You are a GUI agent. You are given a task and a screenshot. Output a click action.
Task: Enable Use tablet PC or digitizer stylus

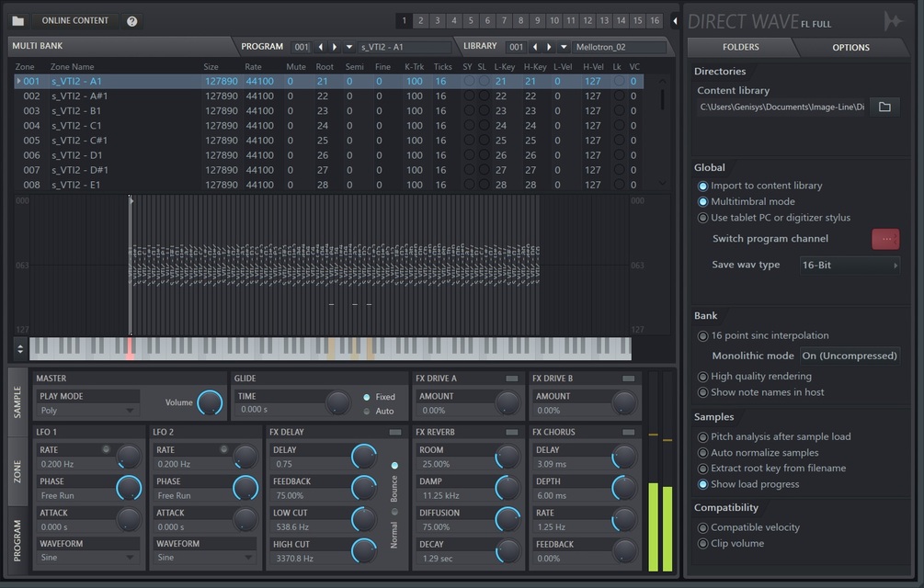(702, 218)
